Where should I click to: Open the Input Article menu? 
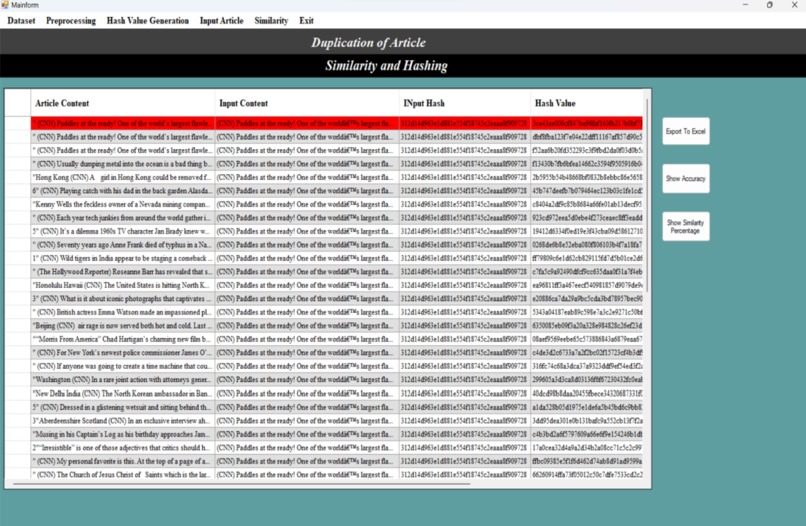click(222, 21)
